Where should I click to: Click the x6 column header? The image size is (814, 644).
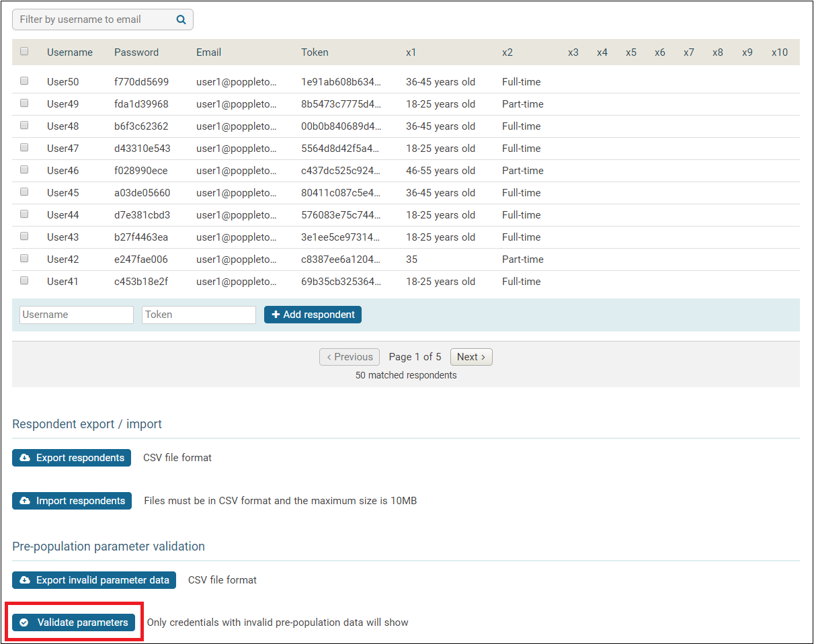click(660, 52)
